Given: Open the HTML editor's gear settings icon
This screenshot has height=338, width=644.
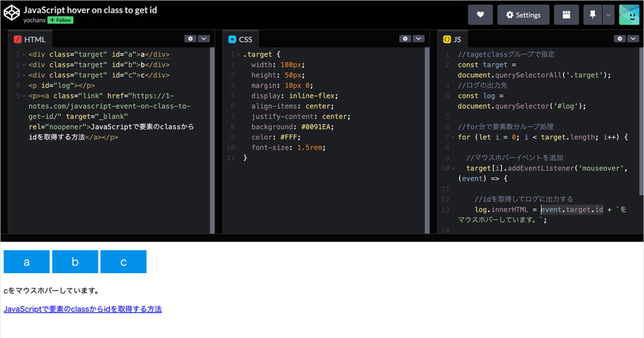Looking at the screenshot, I should tap(191, 39).
